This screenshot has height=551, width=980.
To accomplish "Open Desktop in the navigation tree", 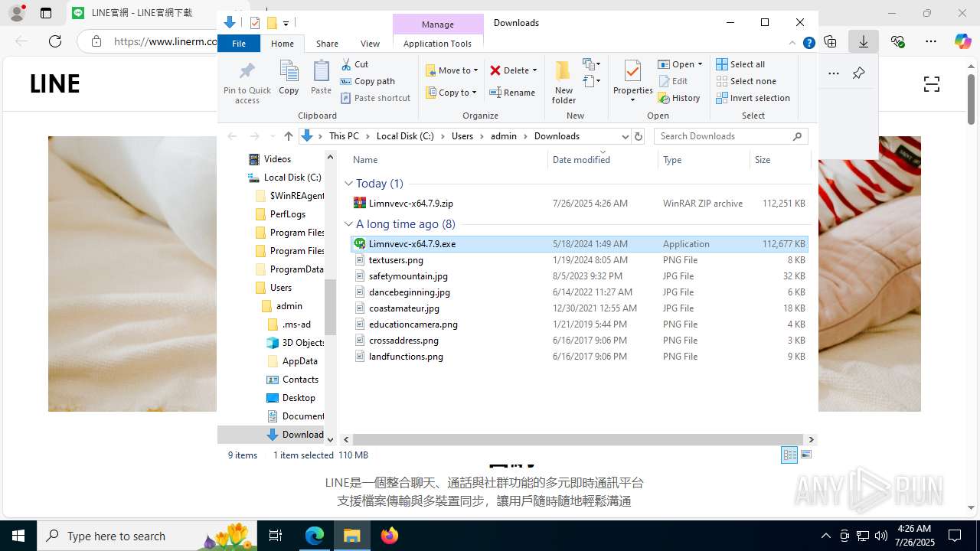I will pyautogui.click(x=299, y=398).
